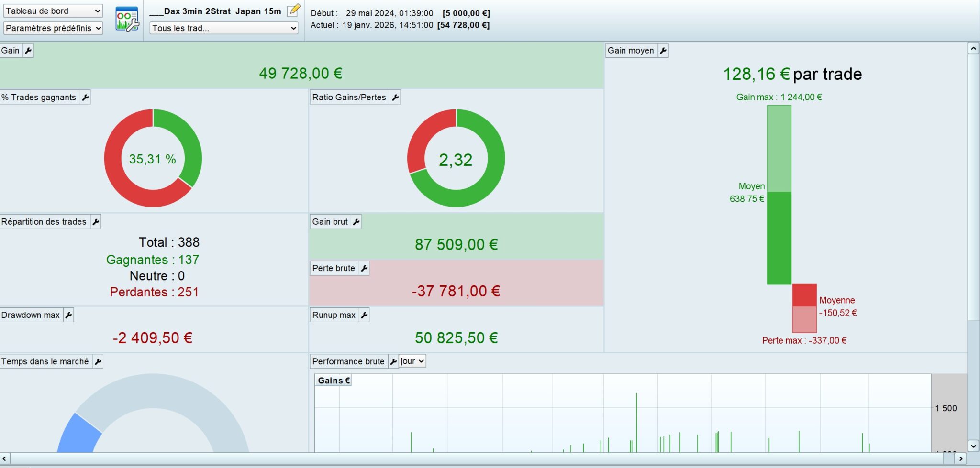980x468 pixels.
Task: Click the Performance brute wrench icon
Action: click(393, 362)
